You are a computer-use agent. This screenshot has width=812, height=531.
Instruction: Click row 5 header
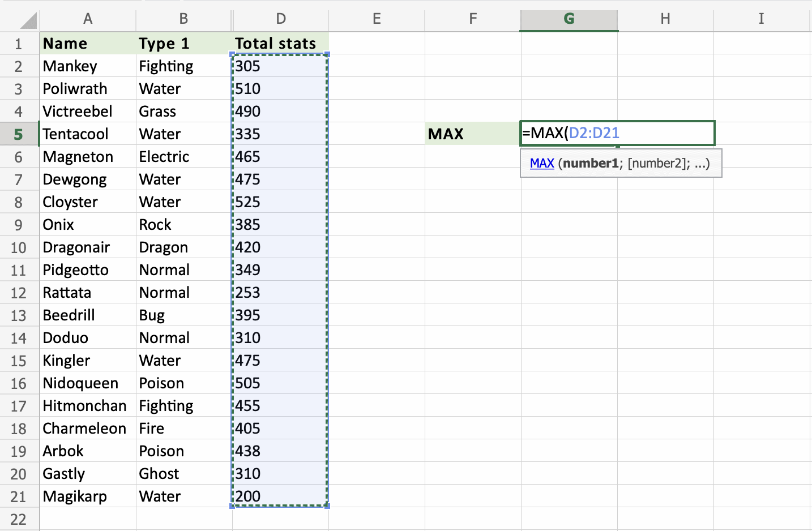tap(19, 134)
